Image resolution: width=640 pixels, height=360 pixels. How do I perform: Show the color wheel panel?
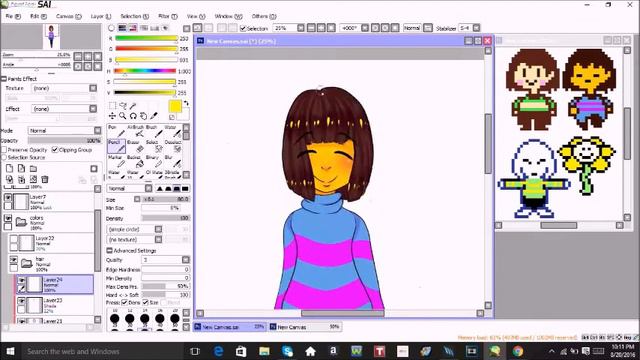pyautogui.click(x=111, y=28)
